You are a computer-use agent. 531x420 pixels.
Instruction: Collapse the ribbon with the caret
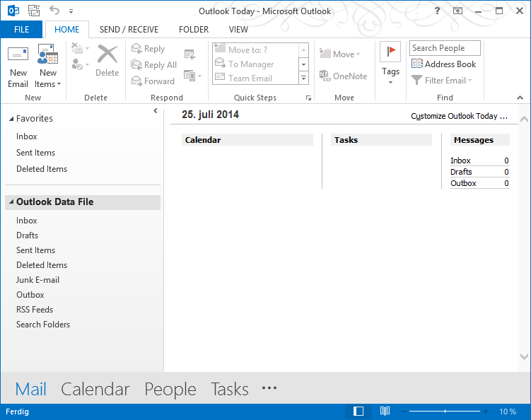click(x=520, y=98)
